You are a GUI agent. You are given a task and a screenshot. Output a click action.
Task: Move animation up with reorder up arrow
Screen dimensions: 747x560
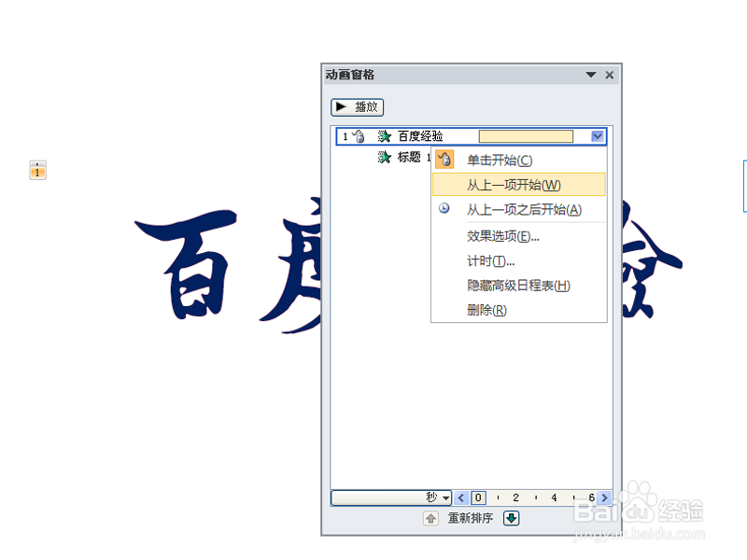(430, 518)
